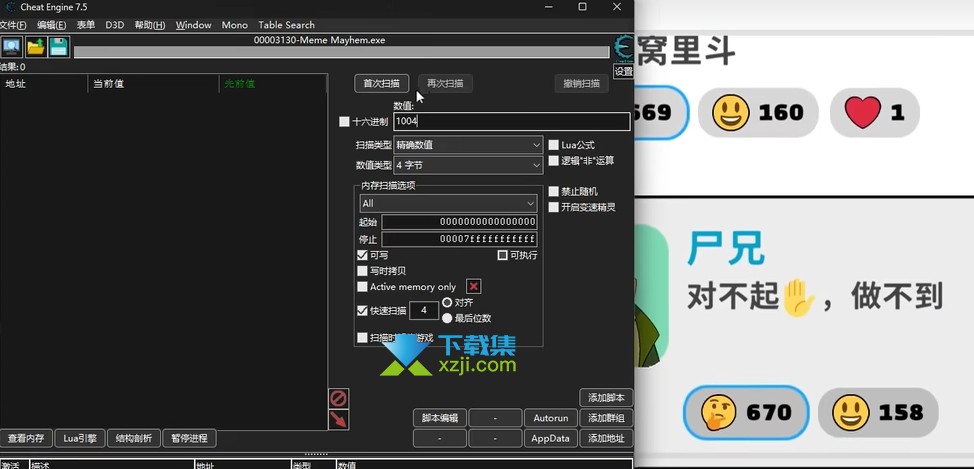Toggle the 可执行 checkbox
974x469 pixels.
click(503, 255)
